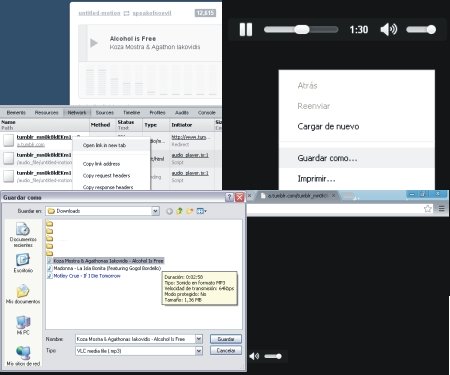The image size is (450, 375).
Task: Click the seek slider knob in player
Action: (x=302, y=30)
